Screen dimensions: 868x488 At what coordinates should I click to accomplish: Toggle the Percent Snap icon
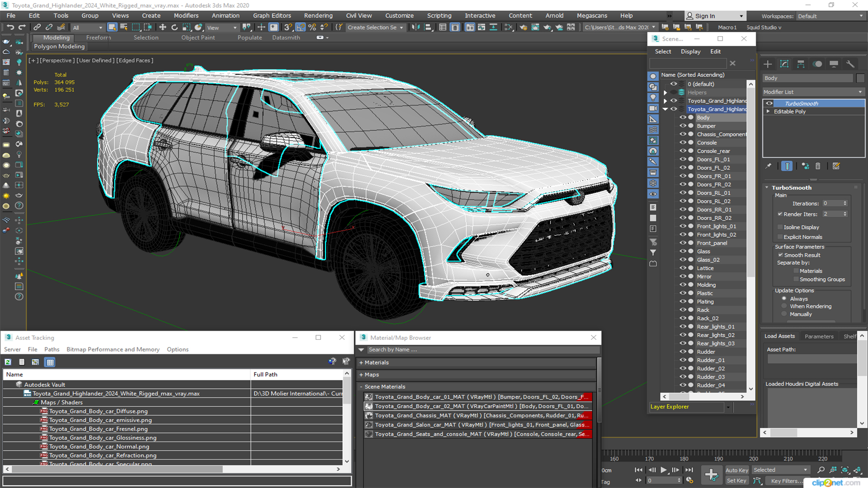click(312, 28)
